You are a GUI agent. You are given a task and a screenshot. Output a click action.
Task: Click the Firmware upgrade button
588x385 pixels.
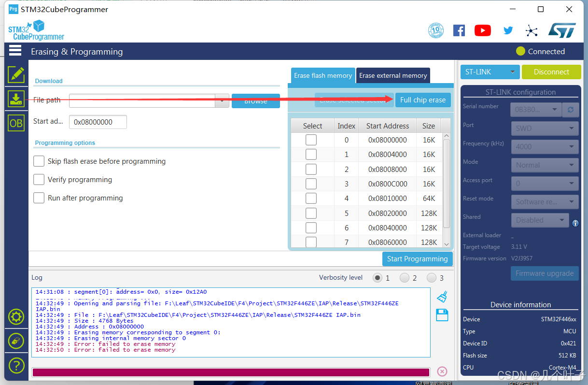coord(545,273)
